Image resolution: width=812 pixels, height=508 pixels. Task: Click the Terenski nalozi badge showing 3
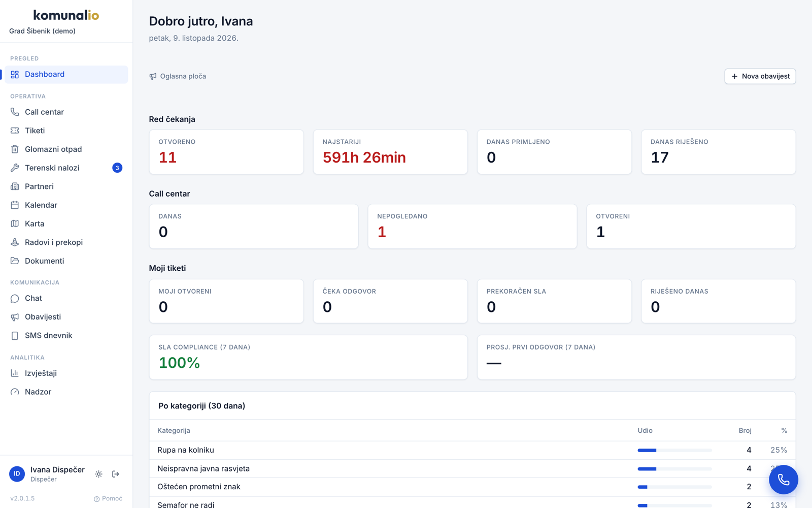point(117,168)
